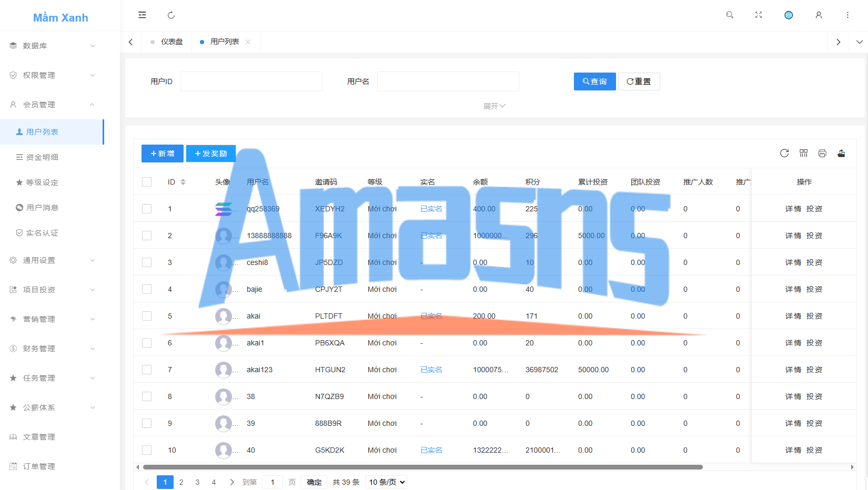The height and width of the screenshot is (490, 868).
Task: Refresh the table with the reload icon
Action: pyautogui.click(x=784, y=153)
